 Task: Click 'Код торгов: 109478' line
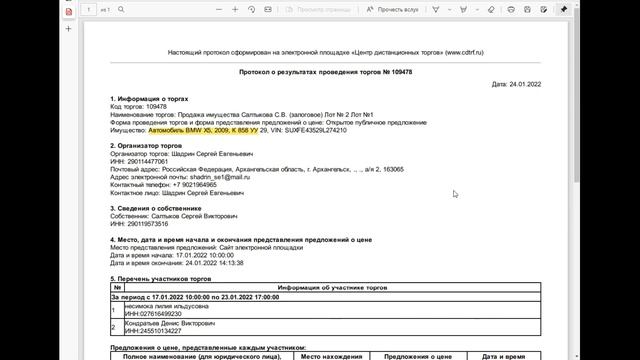pyautogui.click(x=138, y=107)
